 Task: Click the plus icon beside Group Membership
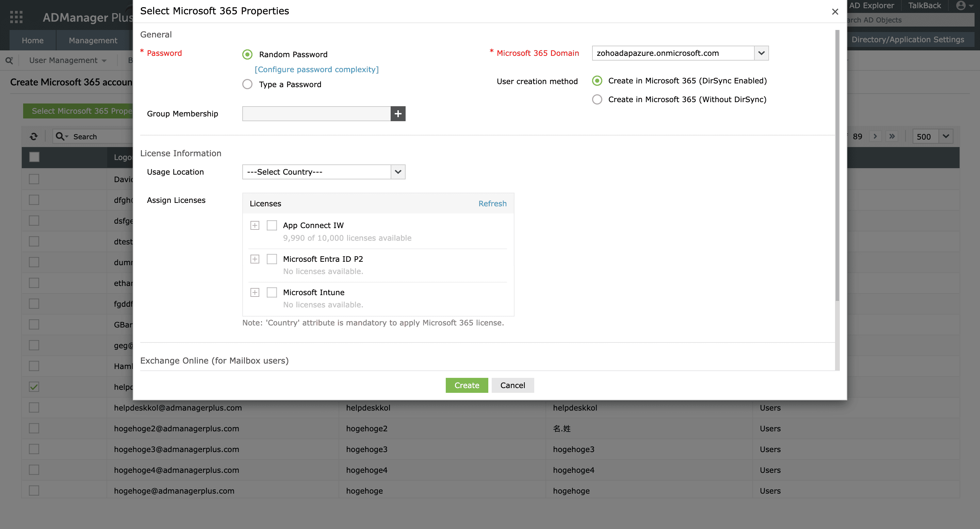[x=398, y=114]
